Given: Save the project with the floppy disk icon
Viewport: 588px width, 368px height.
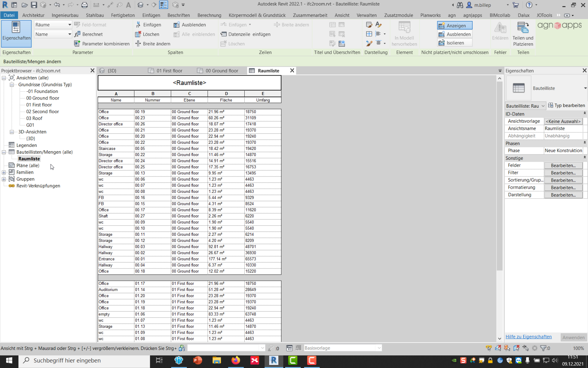Looking at the screenshot, I should pos(34,5).
